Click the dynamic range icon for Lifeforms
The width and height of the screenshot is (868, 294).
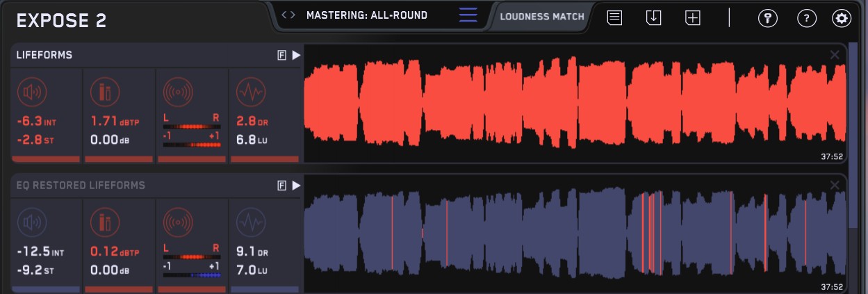click(x=249, y=92)
